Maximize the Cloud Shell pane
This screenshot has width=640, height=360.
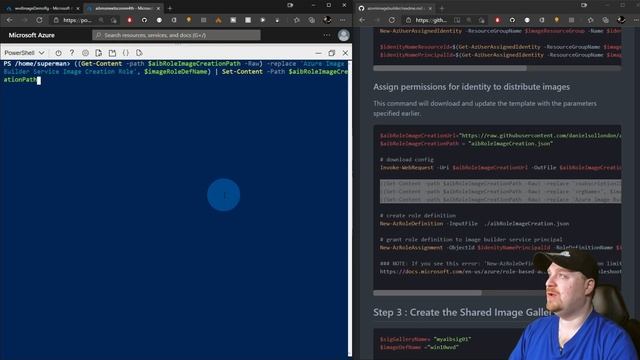(331, 53)
